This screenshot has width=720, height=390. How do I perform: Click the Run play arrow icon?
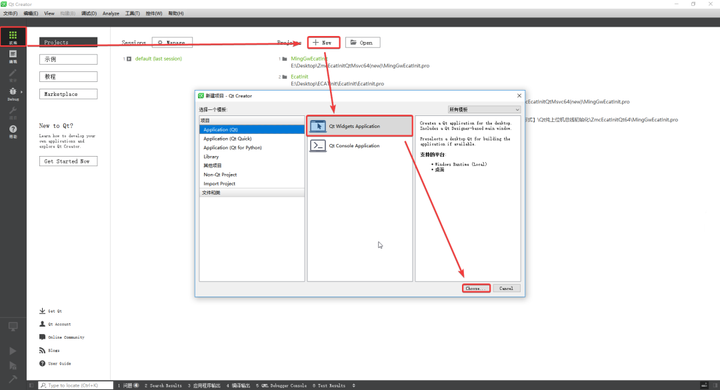(x=13, y=351)
